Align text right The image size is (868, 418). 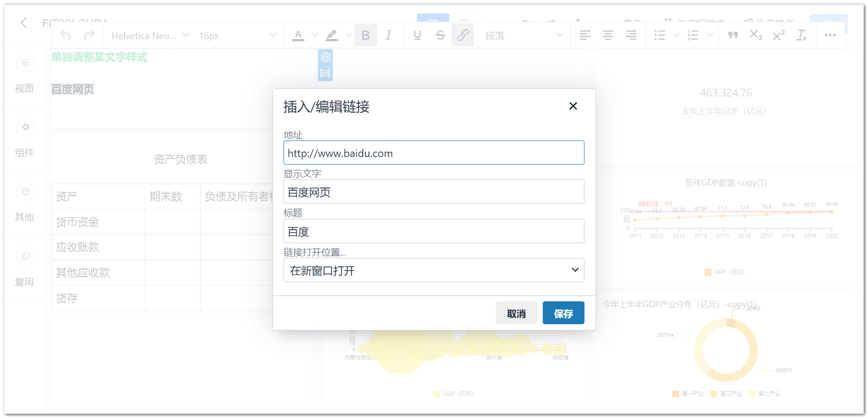click(631, 35)
